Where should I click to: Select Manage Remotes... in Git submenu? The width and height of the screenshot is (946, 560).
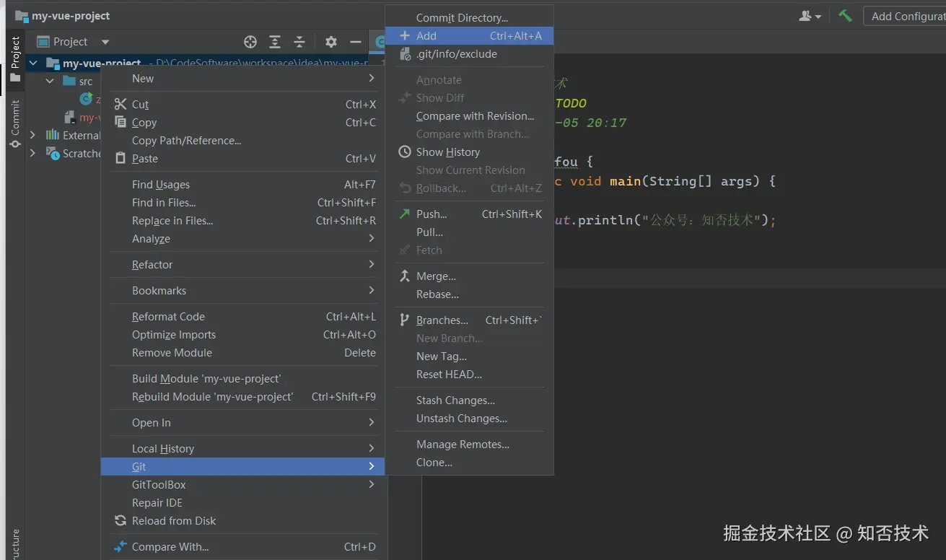(463, 445)
